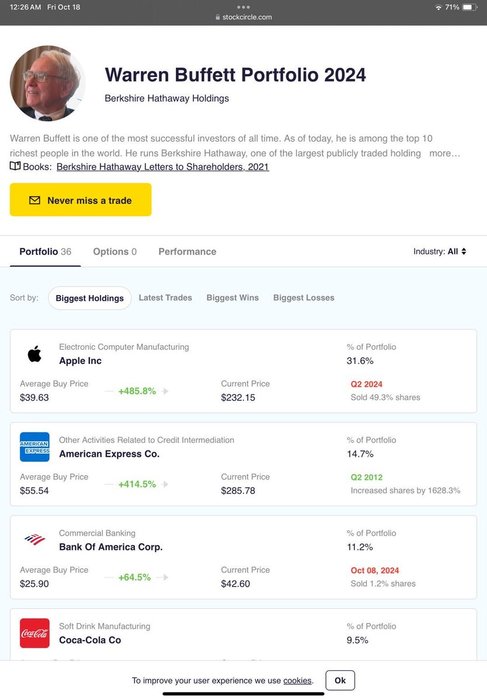Screen dimensions: 487x700
Task: Click the Warren Buffett profile photo
Action: click(x=47, y=83)
